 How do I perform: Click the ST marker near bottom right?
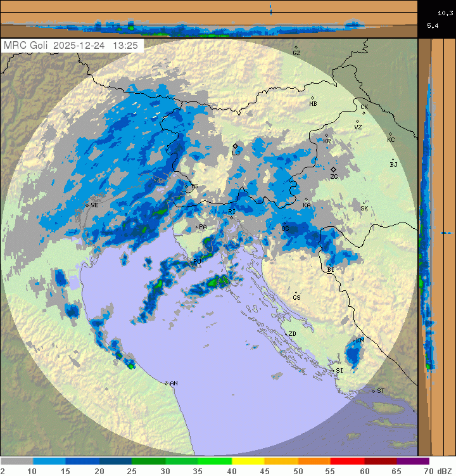(x=374, y=390)
